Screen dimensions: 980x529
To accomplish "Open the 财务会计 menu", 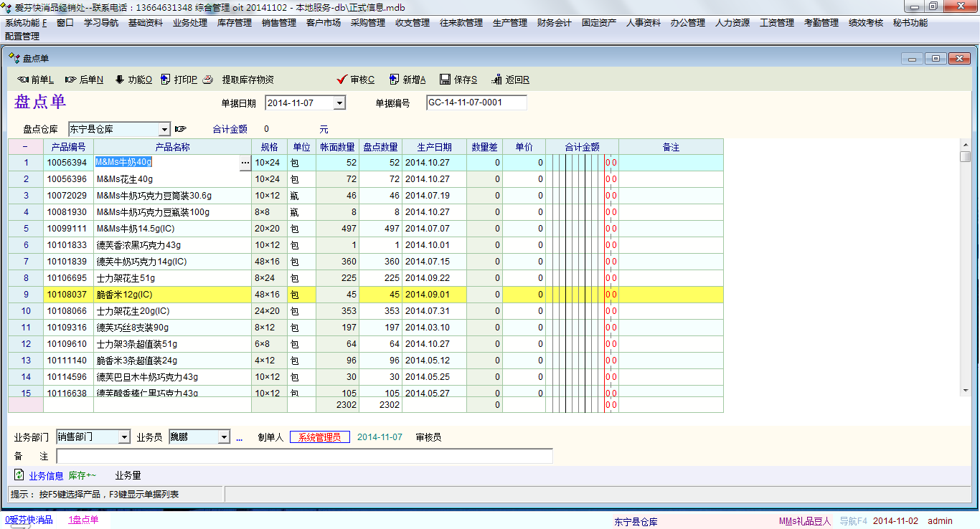I will 554,23.
